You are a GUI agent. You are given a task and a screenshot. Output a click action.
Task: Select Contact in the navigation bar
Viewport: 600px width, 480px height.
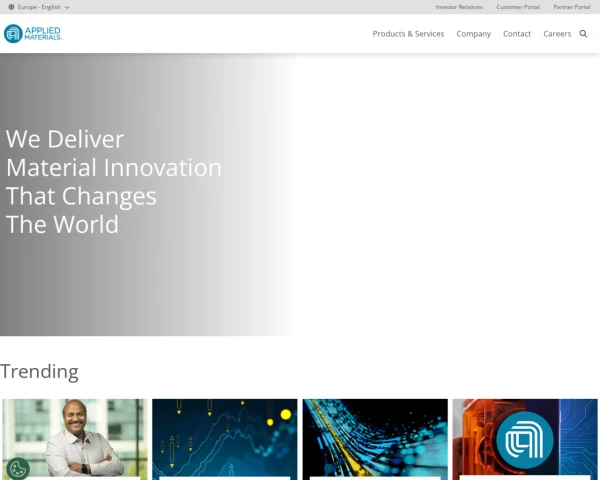click(x=517, y=34)
